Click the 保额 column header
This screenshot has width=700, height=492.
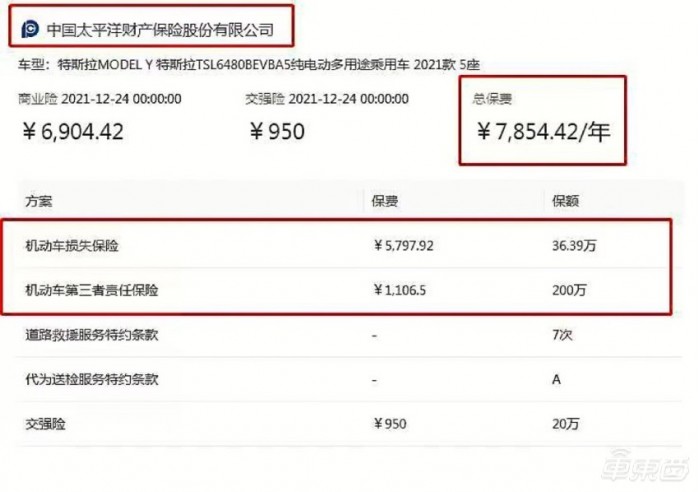coord(565,201)
